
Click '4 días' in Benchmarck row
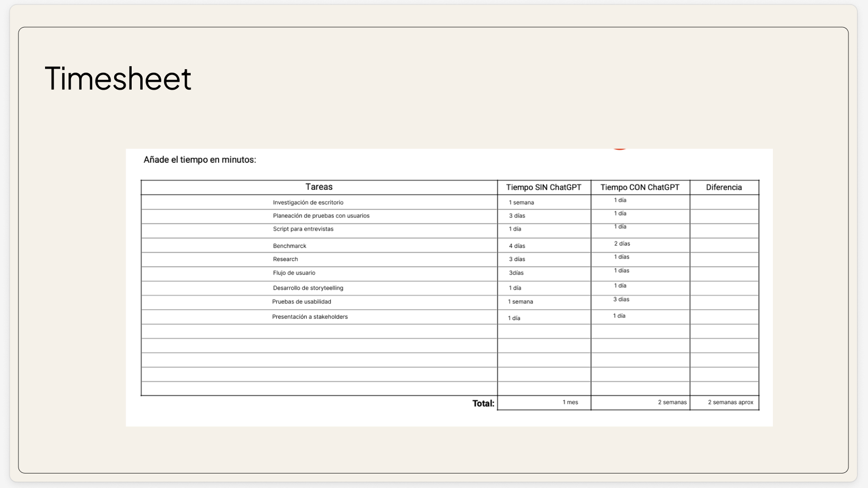517,246
